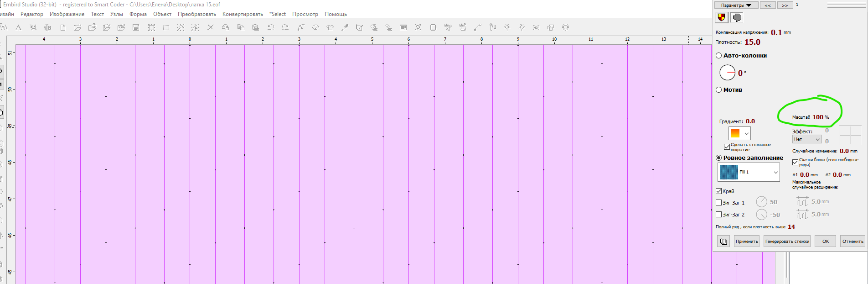Open the Изображение menu
The image size is (868, 284).
[67, 14]
